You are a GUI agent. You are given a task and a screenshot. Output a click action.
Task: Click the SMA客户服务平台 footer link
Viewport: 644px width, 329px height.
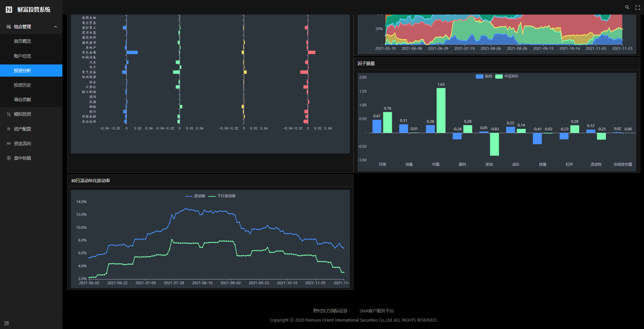376,311
